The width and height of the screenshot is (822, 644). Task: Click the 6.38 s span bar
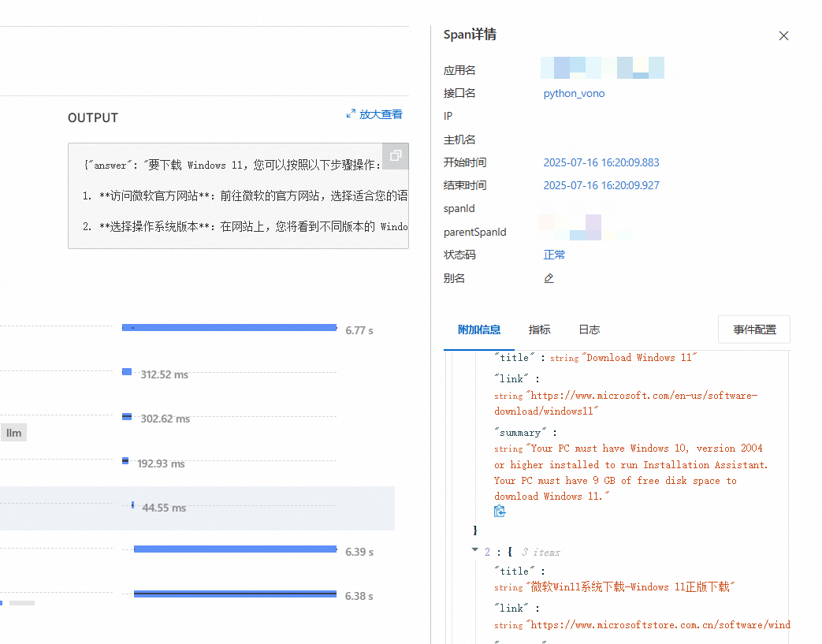click(x=235, y=594)
